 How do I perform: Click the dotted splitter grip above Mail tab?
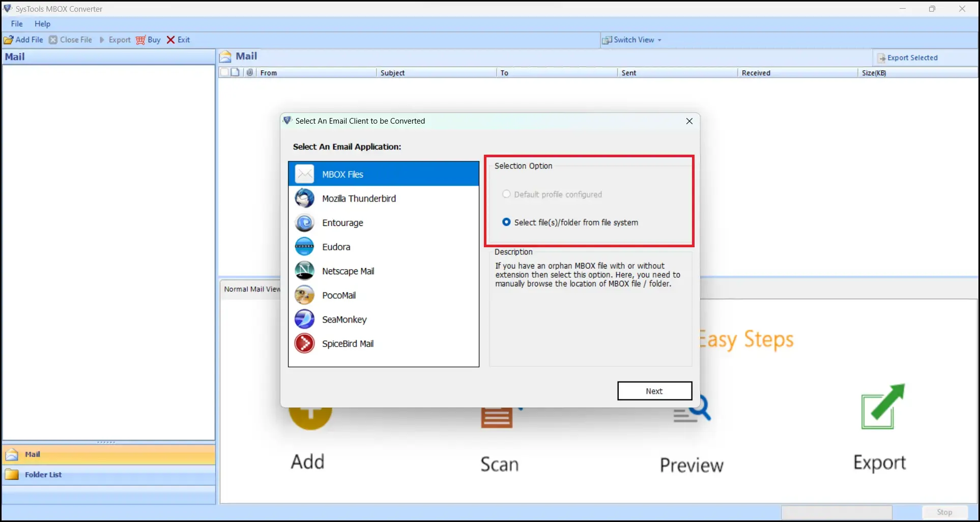click(x=106, y=443)
